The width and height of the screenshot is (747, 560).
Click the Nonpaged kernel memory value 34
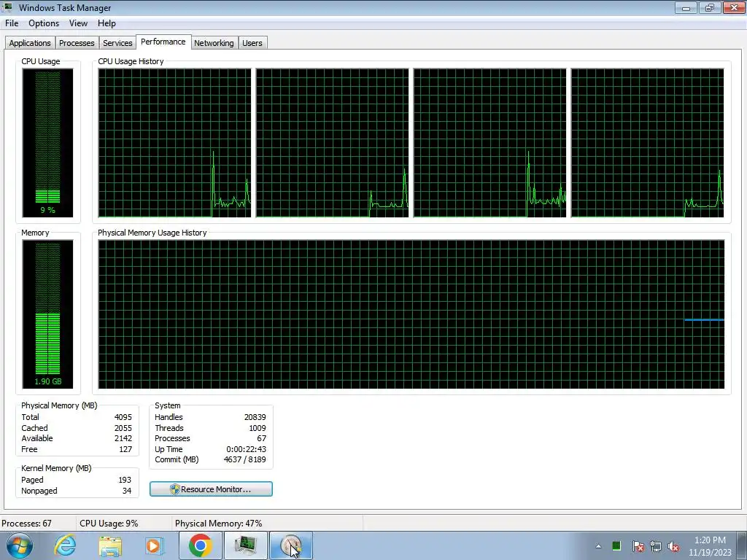[x=127, y=491]
